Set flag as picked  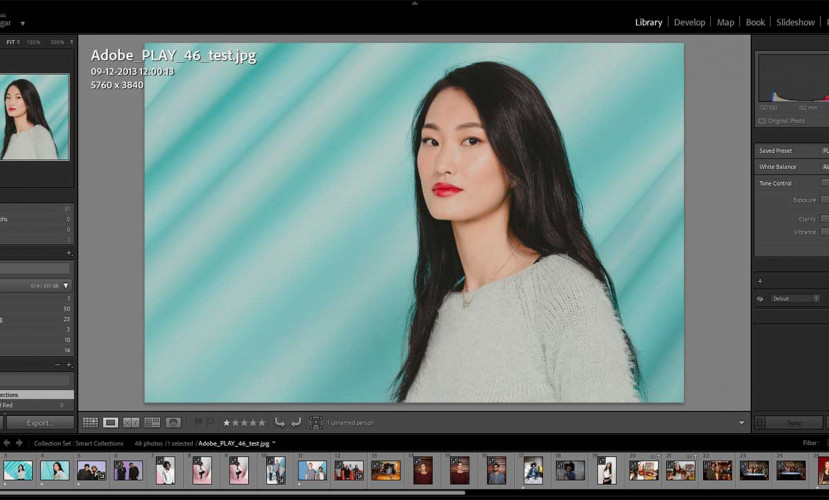pyautogui.click(x=198, y=423)
